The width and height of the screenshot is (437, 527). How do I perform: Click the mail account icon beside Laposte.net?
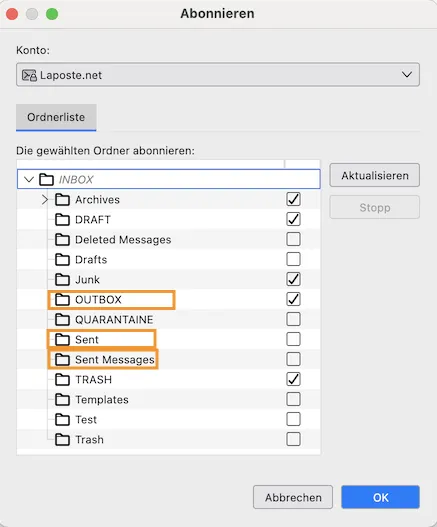point(29,75)
